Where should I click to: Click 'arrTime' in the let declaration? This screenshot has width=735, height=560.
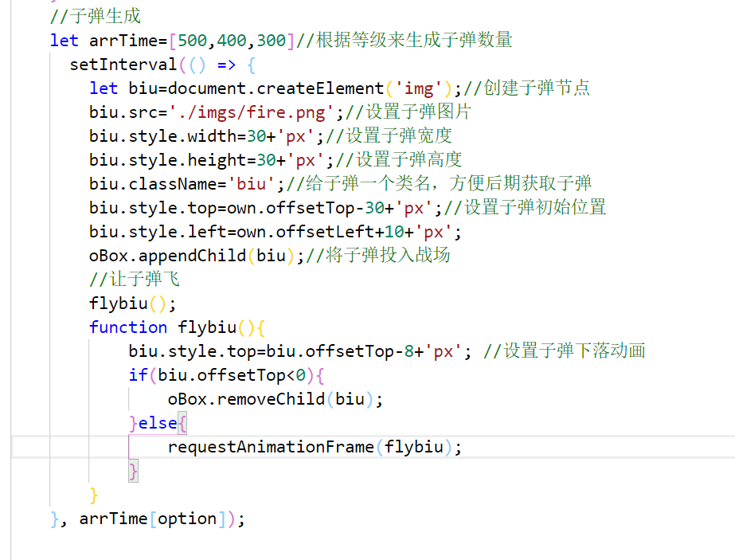(123, 41)
